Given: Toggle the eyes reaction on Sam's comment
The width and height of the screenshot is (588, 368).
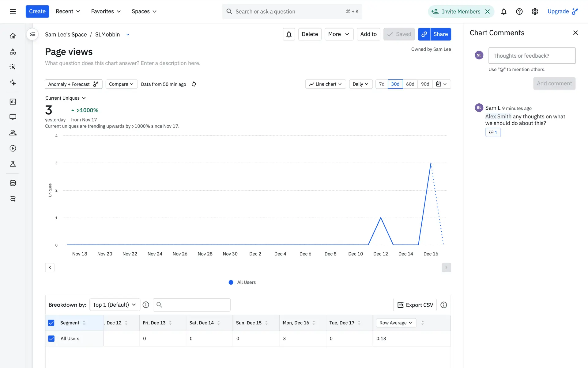Looking at the screenshot, I should click(493, 132).
